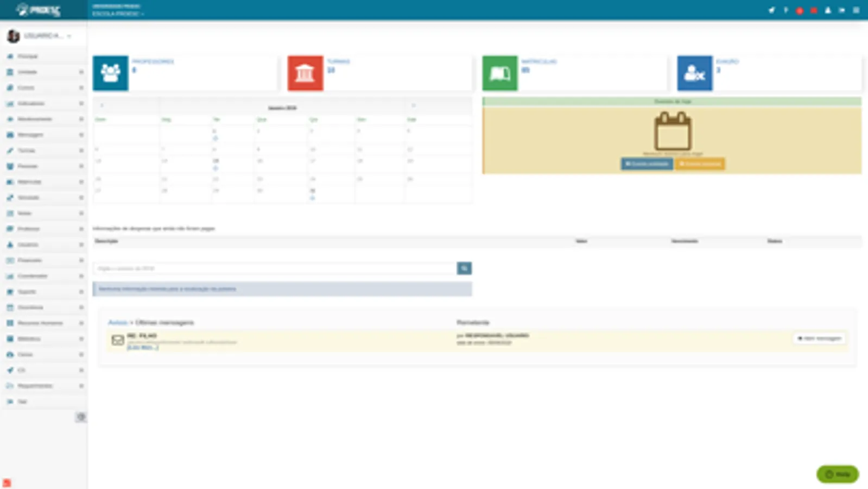This screenshot has width=868, height=489.
Task: Expand the Unidade sidebar section
Action: (x=43, y=72)
